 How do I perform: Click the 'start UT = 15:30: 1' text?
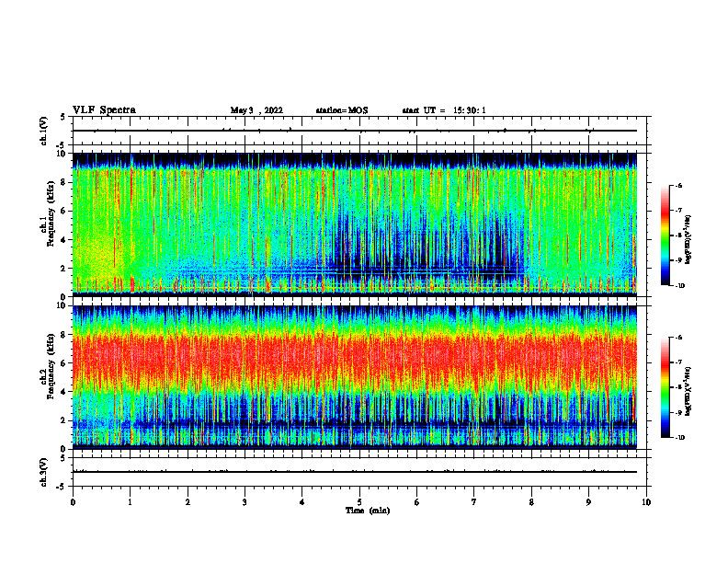click(x=444, y=110)
